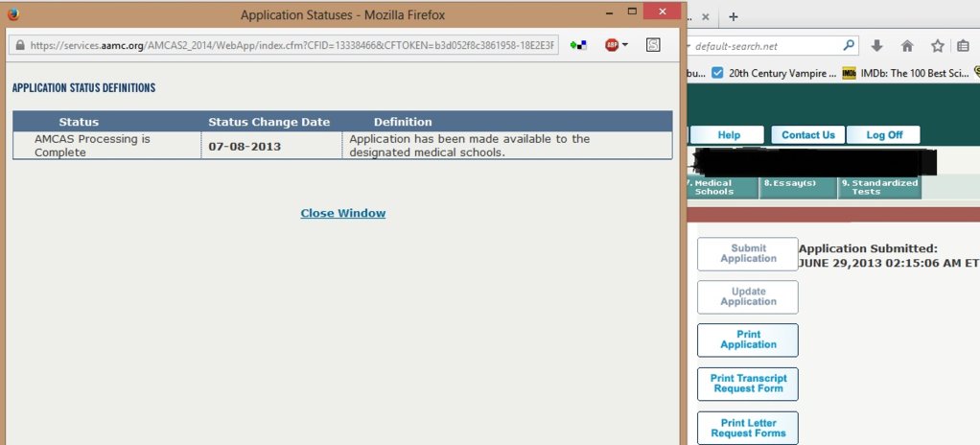Click the green and blue addon icon

[x=578, y=45]
